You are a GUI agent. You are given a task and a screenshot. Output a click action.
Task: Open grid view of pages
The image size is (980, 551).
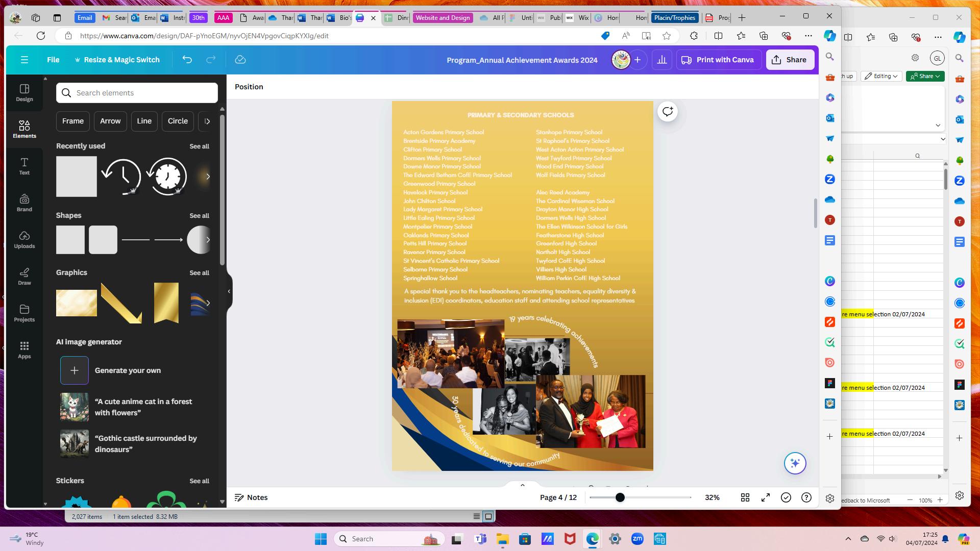[745, 497]
